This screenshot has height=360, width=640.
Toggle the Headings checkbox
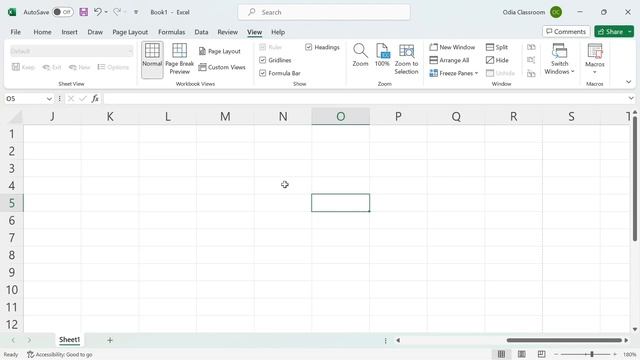pos(309,47)
